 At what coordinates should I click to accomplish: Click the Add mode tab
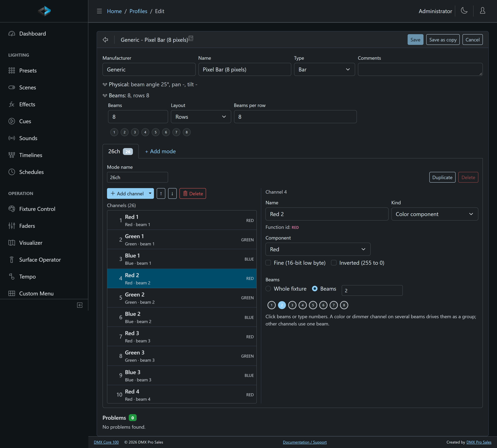160,151
